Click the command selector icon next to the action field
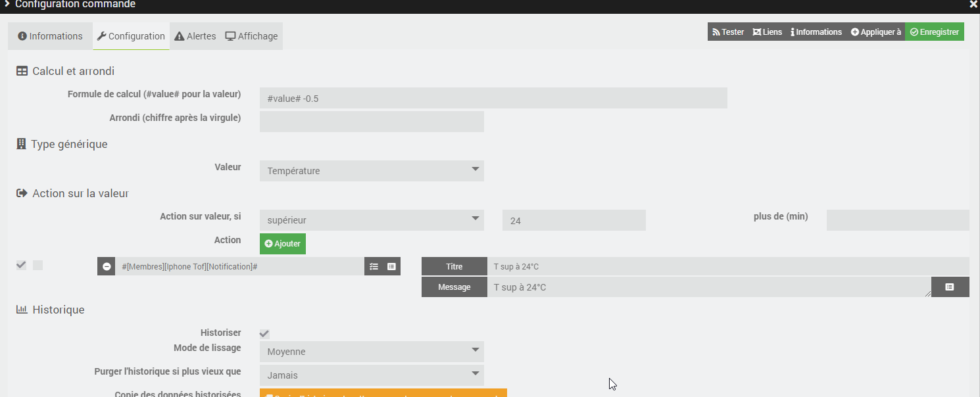Viewport: 980px width, 397px height. coord(391,266)
